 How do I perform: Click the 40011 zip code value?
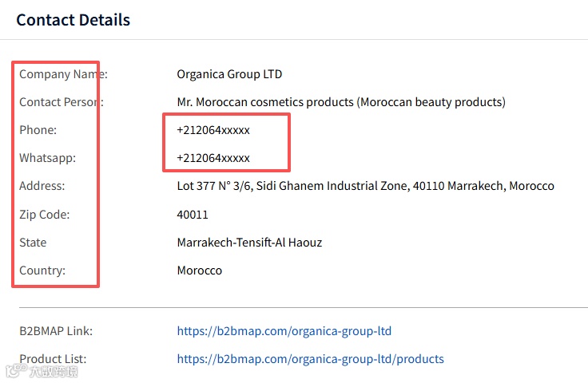(x=193, y=215)
